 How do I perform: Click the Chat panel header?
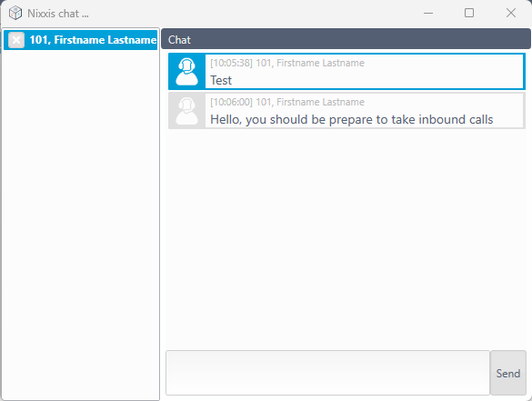(346, 39)
